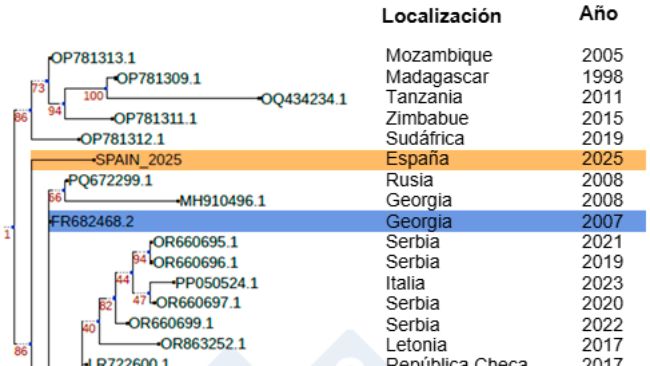The height and width of the screenshot is (366, 650).
Task: Click bootstrap value 82
Action: click(x=106, y=306)
